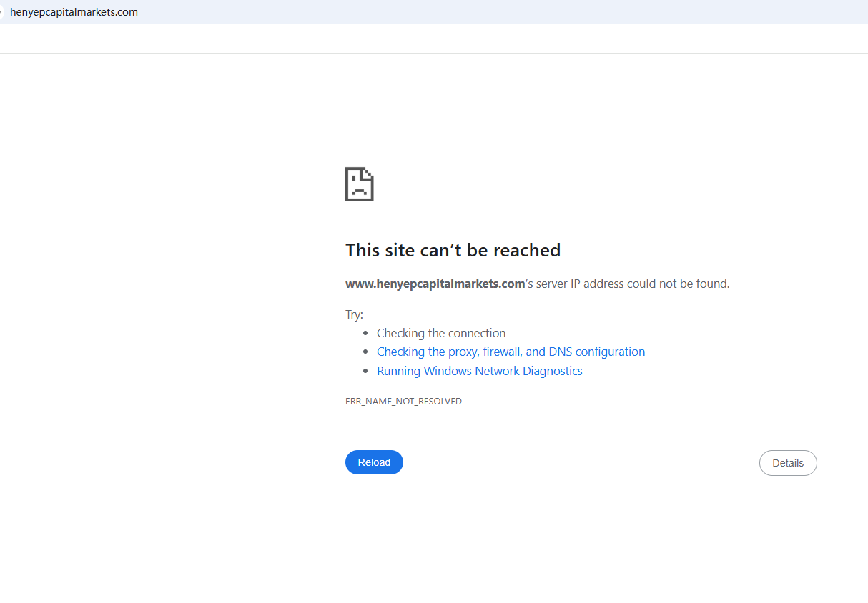Click the sad page error icon

pyautogui.click(x=360, y=184)
